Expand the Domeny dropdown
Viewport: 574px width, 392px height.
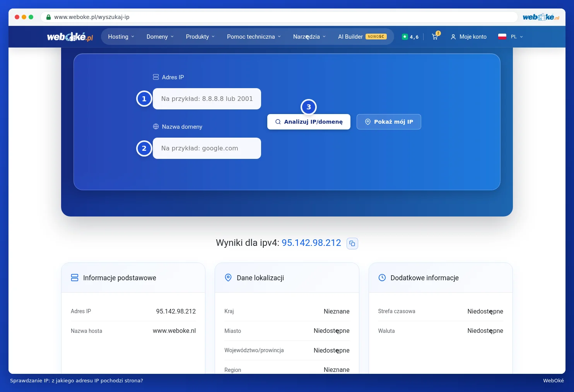tap(160, 37)
